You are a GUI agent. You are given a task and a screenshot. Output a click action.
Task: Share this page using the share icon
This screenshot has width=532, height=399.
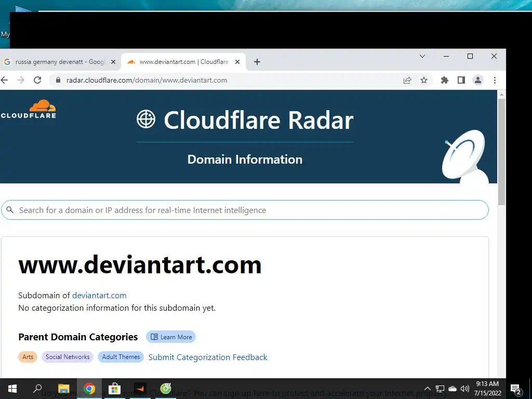click(x=407, y=80)
